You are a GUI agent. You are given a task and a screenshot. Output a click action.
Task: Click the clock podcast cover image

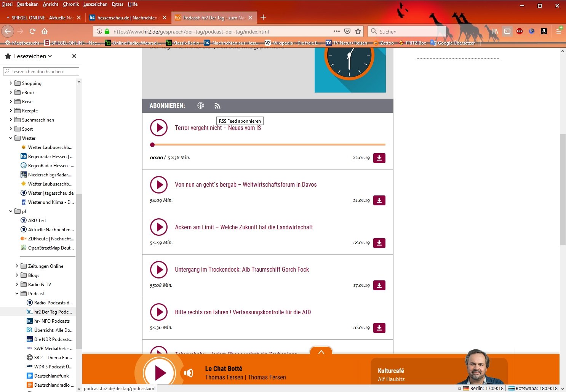tap(350, 70)
